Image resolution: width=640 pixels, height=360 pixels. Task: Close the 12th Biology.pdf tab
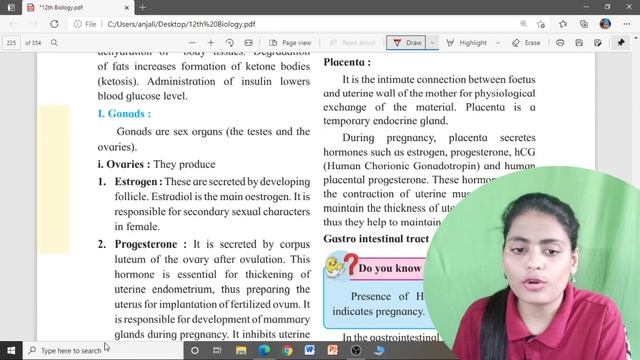point(127,7)
